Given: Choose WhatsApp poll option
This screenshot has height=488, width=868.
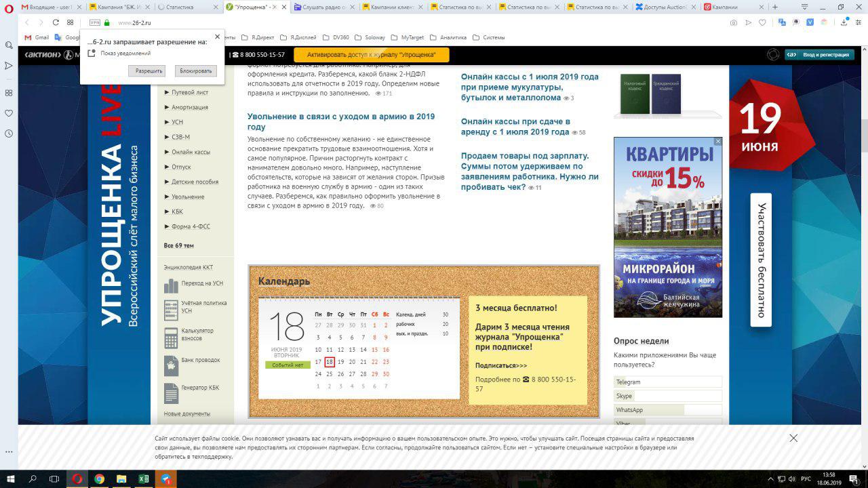Looking at the screenshot, I should [x=668, y=410].
